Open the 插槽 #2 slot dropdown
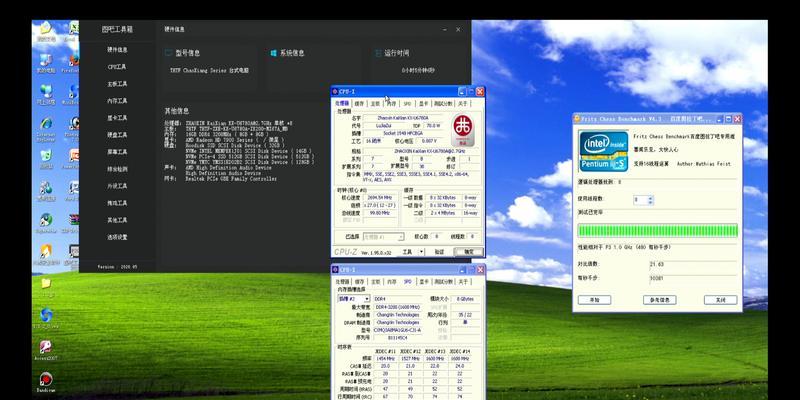This screenshot has height=400, width=800. [354, 298]
